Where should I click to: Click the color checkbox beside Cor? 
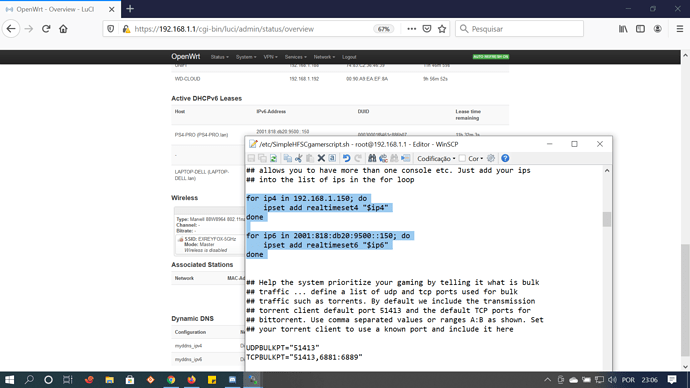coord(462,158)
